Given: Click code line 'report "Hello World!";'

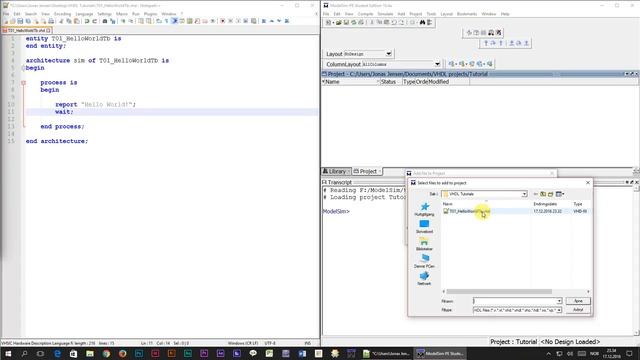Looking at the screenshot, I should tap(96, 104).
